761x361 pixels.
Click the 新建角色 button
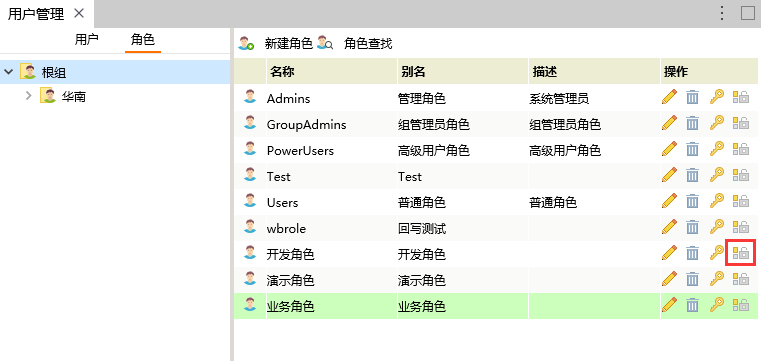[275, 44]
